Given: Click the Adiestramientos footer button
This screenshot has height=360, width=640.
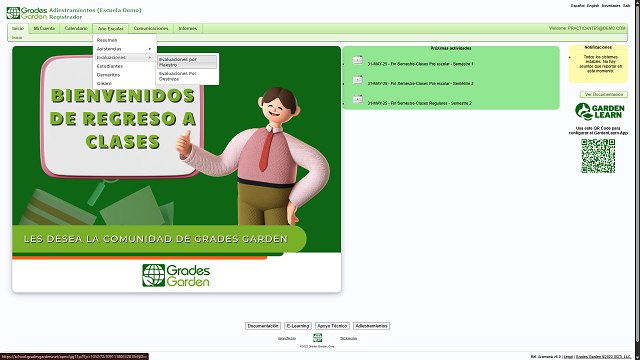Looking at the screenshot, I should (371, 326).
